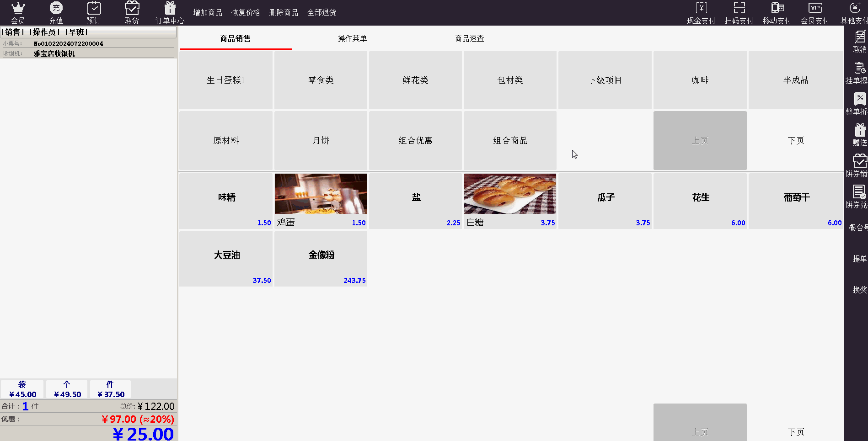Image resolution: width=868 pixels, height=441 pixels.
Task: Select the 组合商品 category
Action: click(x=510, y=140)
